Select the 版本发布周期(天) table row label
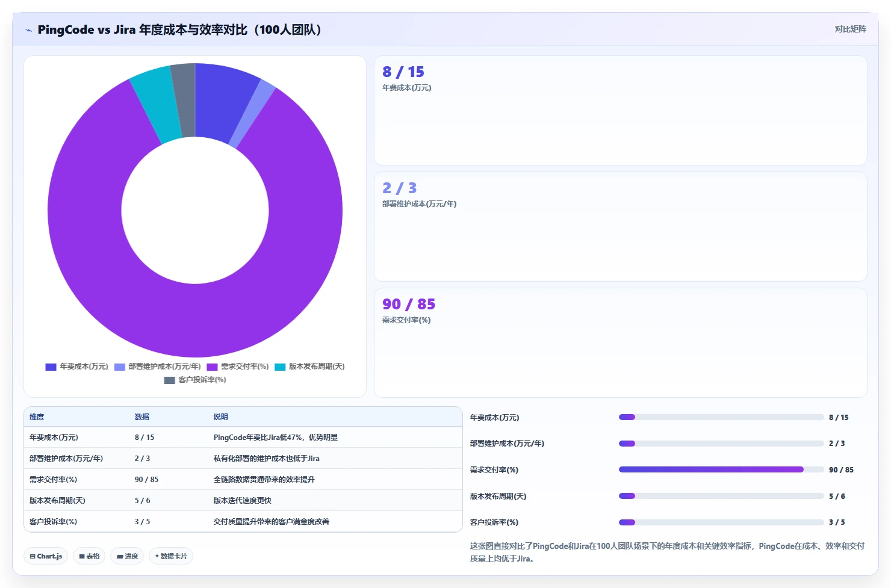 [58, 501]
